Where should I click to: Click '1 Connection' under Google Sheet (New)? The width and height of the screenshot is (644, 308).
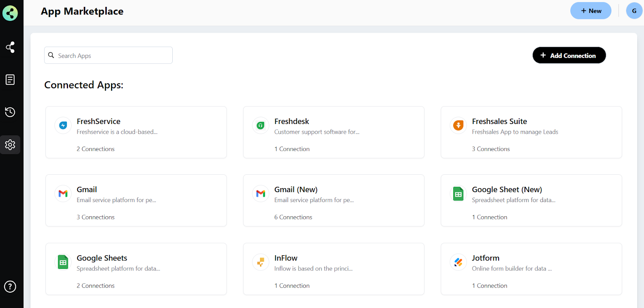point(490,217)
